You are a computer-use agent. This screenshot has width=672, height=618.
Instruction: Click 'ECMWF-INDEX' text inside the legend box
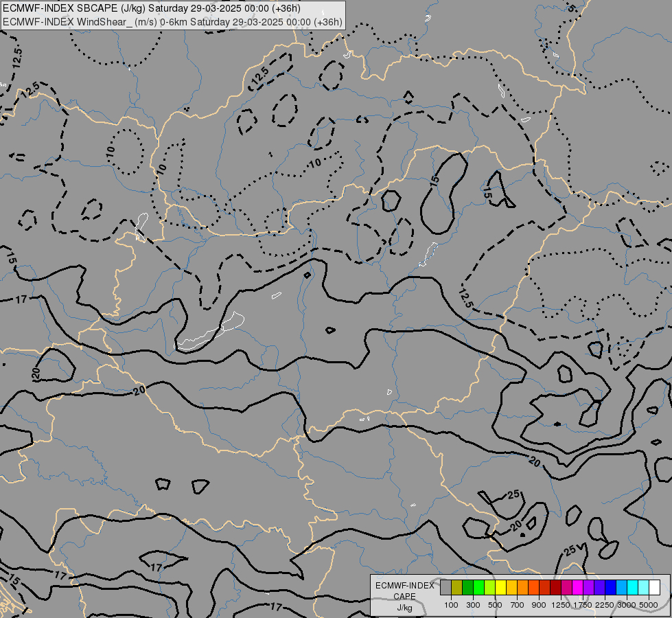(404, 586)
